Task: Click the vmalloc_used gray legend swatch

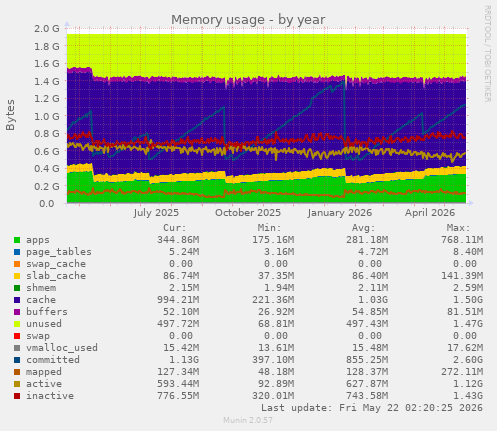Action: (x=17, y=348)
